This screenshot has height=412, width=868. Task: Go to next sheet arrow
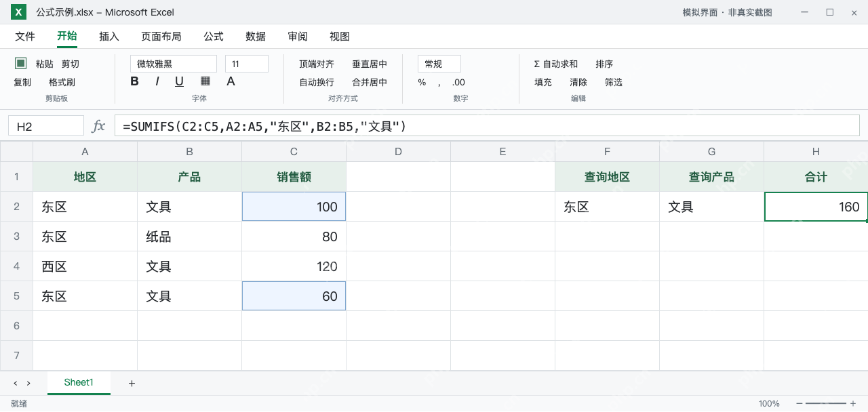[x=28, y=384]
